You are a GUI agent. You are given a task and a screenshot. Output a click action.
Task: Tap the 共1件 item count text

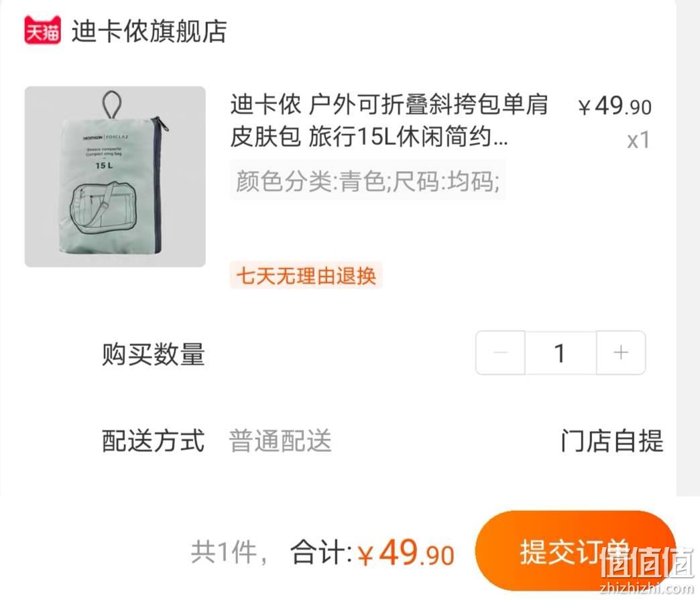(x=229, y=552)
